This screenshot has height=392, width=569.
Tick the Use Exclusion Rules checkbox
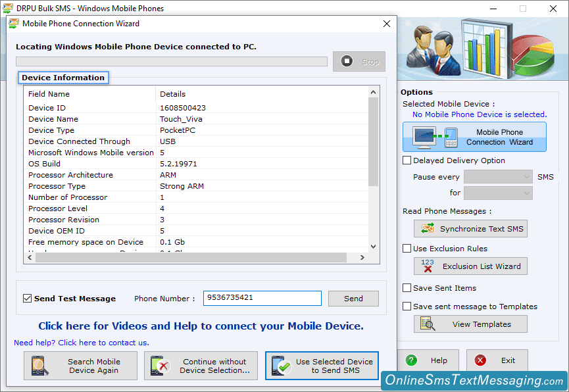point(407,248)
